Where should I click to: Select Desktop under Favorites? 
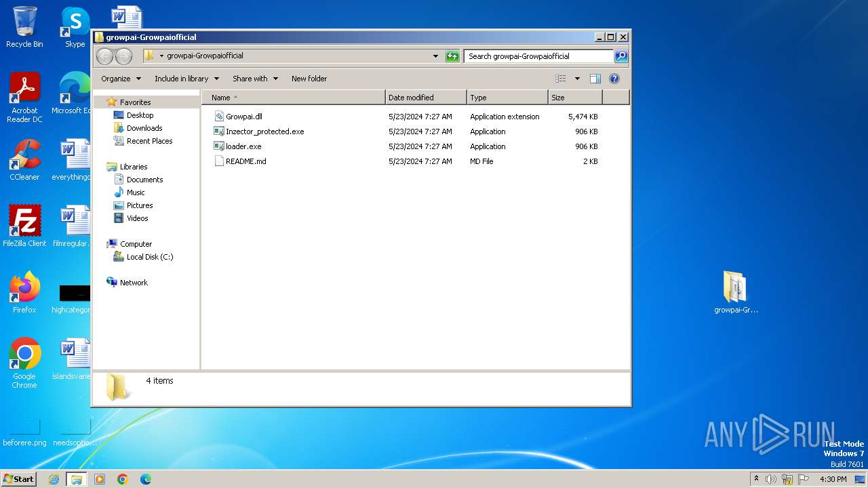click(x=140, y=115)
